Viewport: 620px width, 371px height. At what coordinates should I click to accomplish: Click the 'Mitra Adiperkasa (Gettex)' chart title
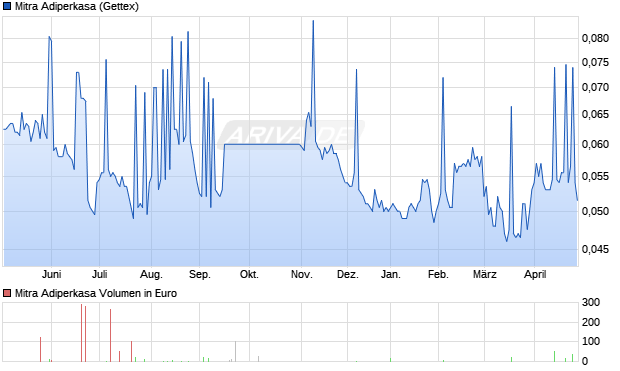point(77,6)
